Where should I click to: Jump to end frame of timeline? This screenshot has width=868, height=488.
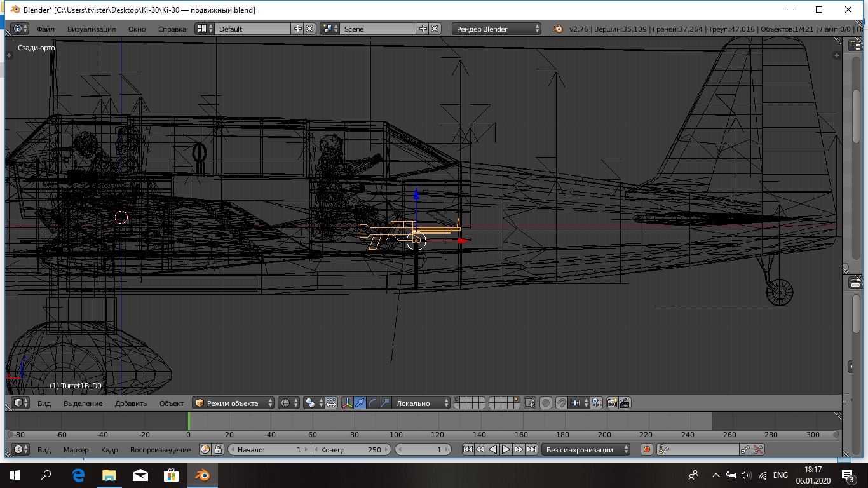click(x=532, y=449)
